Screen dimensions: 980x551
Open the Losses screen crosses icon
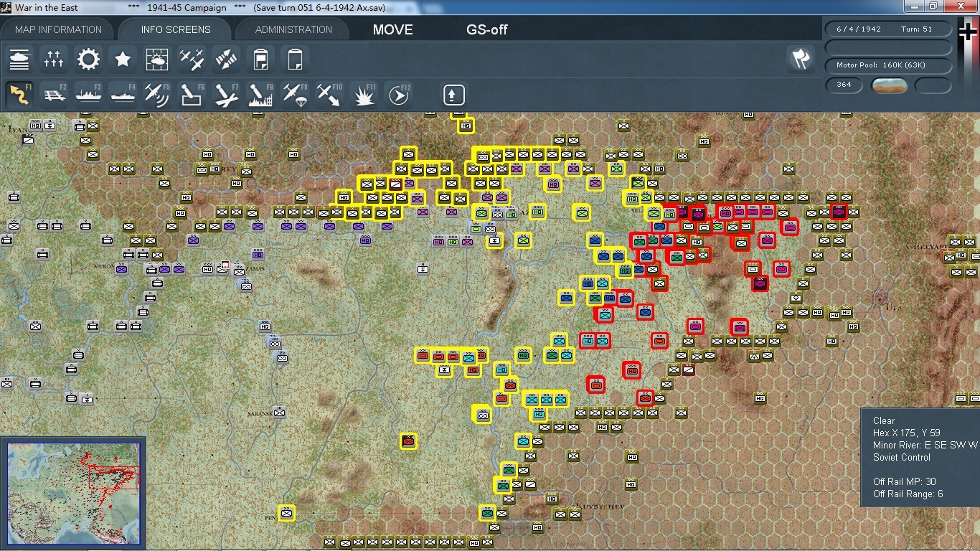click(x=54, y=59)
